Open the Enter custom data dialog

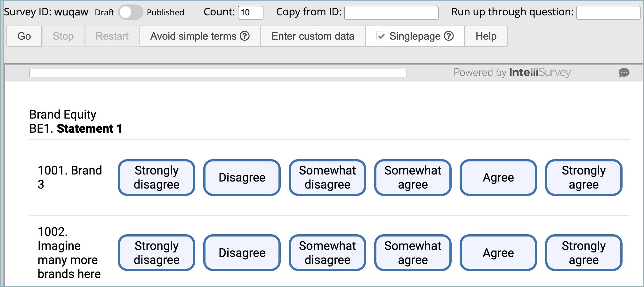[313, 36]
